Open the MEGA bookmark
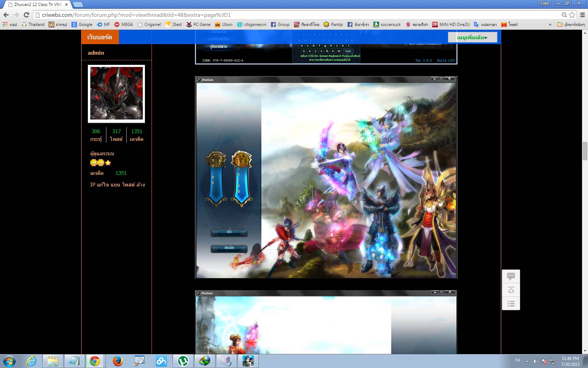Image resolution: width=588 pixels, height=368 pixels. click(124, 25)
